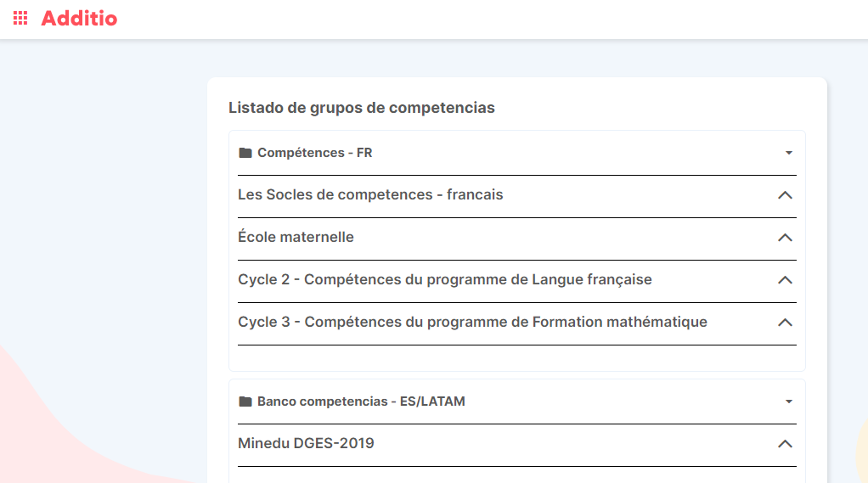Click folder icon beside Compétences - FR
Screen dimensions: 868x483
point(245,153)
